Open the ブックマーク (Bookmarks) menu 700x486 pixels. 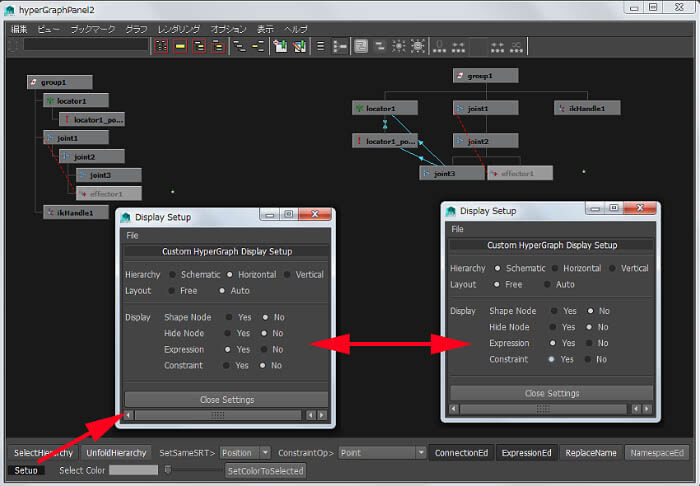point(93,29)
